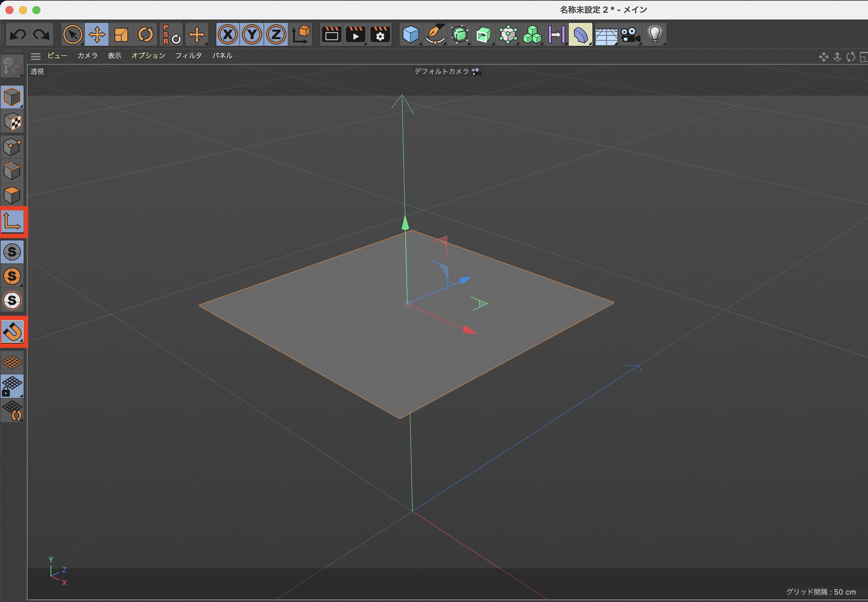
Task: Select the spline Pen tool
Action: click(435, 34)
